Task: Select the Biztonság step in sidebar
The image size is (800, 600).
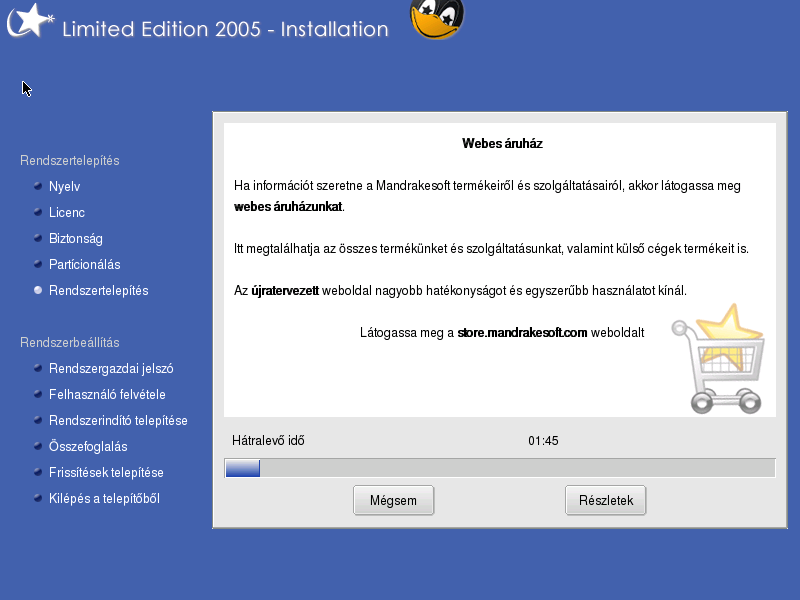Action: coord(76,238)
